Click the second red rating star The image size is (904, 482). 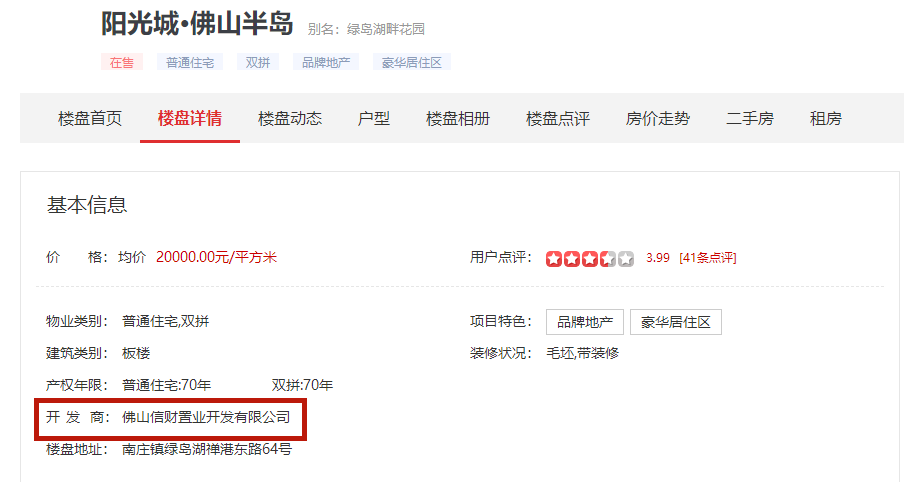pyautogui.click(x=572, y=258)
